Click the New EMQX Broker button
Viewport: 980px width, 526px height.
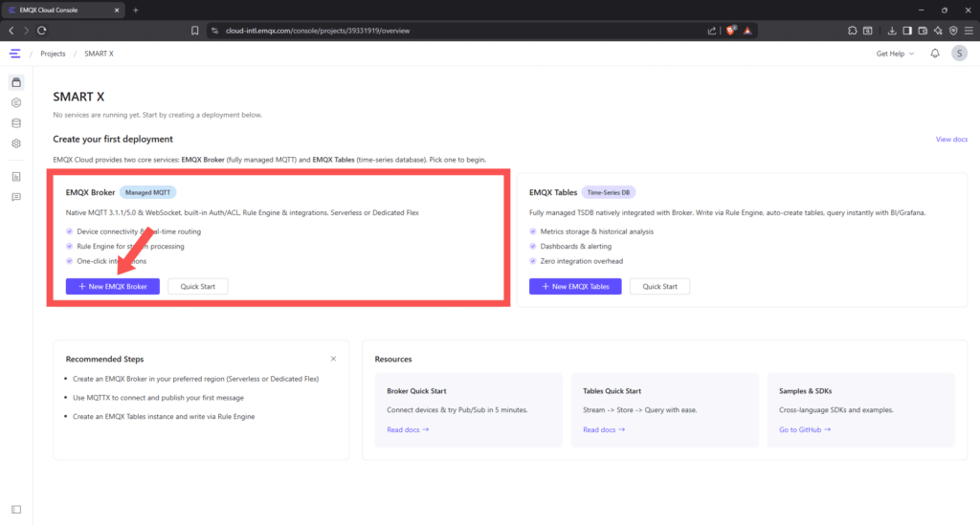click(113, 286)
